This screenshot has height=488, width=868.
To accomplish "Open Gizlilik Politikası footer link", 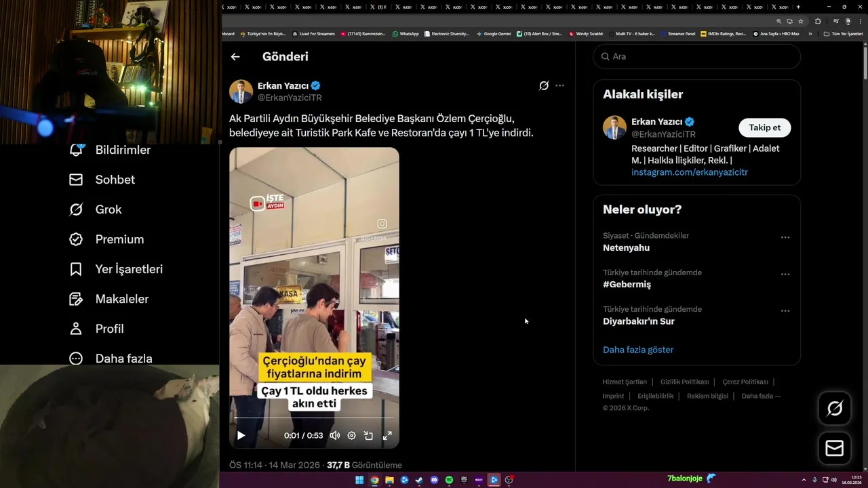I will pos(685,382).
